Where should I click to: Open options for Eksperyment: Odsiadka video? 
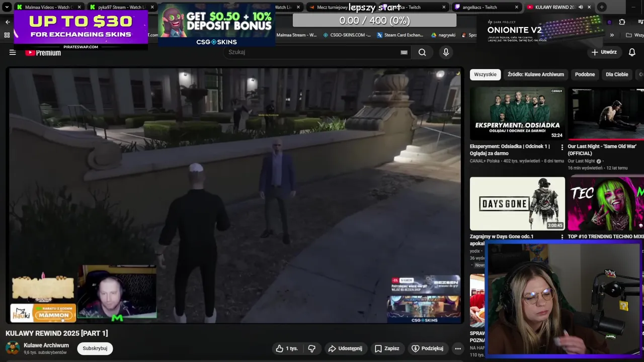click(x=562, y=147)
